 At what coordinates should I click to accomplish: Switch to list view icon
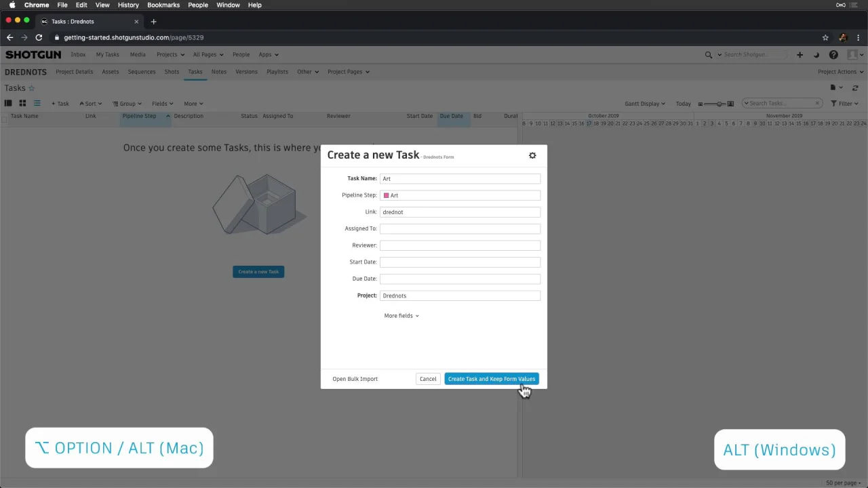pyautogui.click(x=37, y=104)
